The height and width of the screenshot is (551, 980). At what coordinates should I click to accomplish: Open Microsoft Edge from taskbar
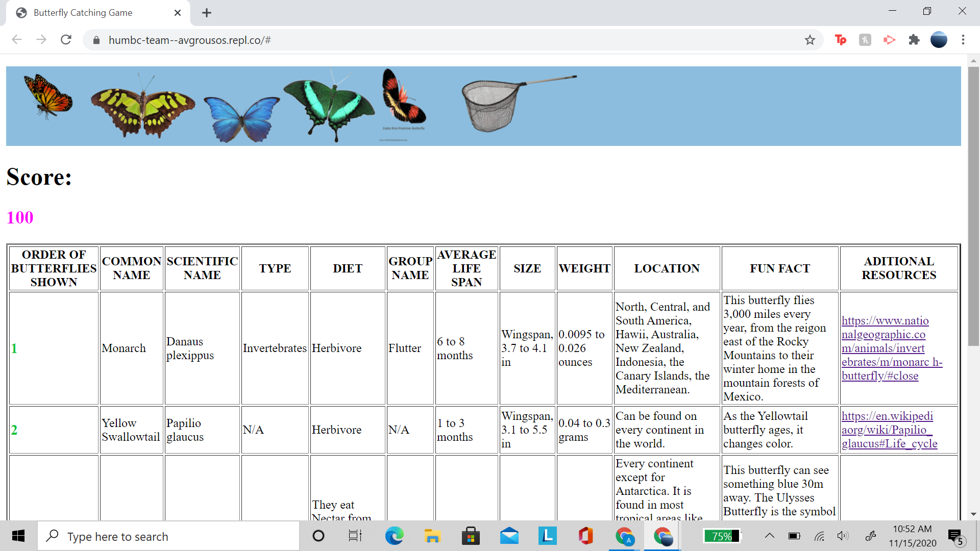[x=394, y=536]
